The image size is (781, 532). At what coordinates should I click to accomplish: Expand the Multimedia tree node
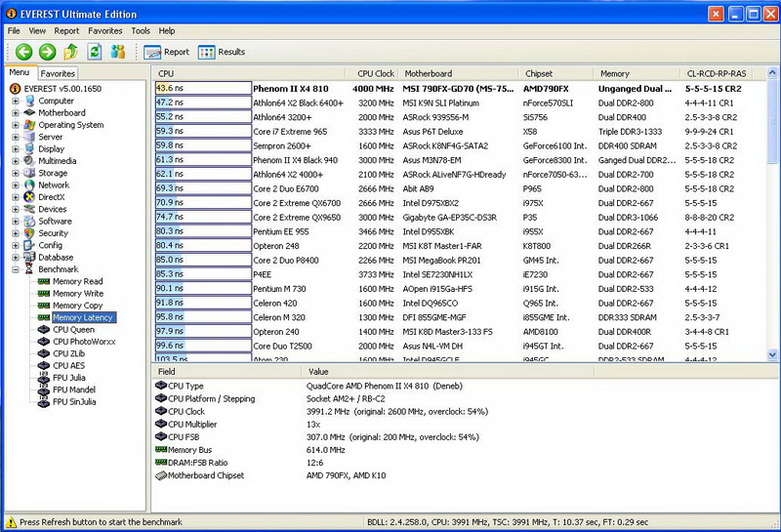tap(16, 160)
